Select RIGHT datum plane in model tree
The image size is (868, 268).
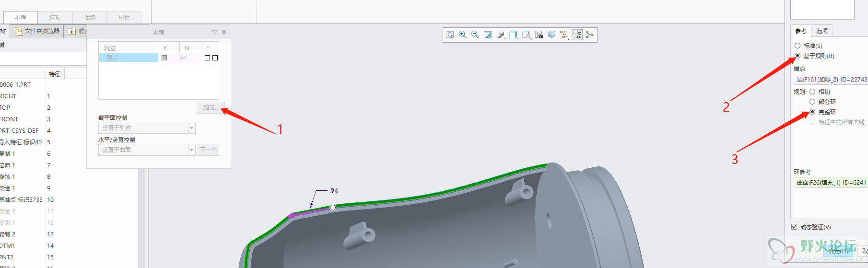click(x=8, y=96)
